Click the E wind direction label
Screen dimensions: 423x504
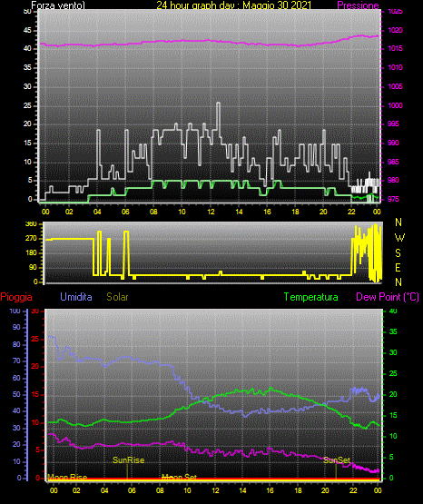click(x=398, y=267)
